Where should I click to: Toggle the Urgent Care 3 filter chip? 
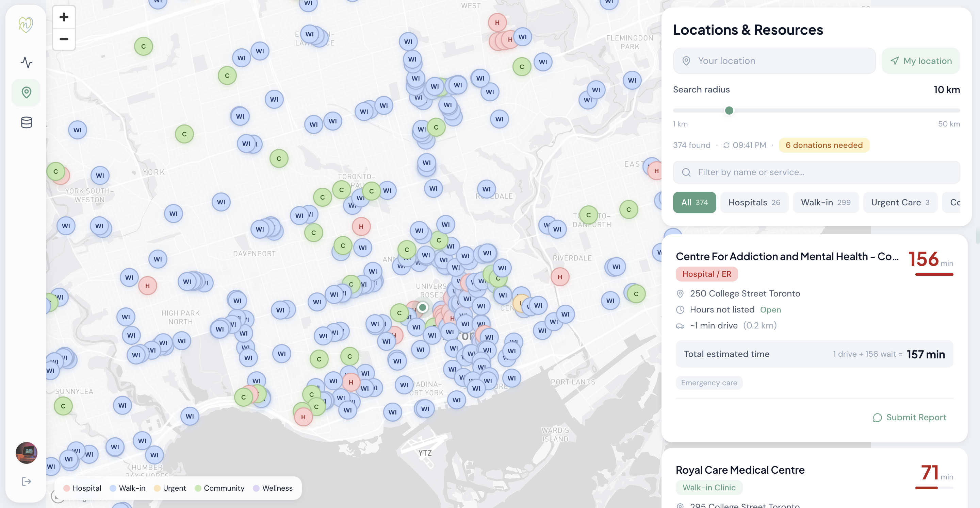(900, 202)
